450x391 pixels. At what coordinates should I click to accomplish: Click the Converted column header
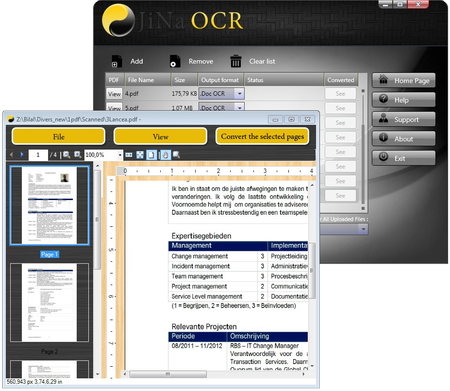coord(341,80)
